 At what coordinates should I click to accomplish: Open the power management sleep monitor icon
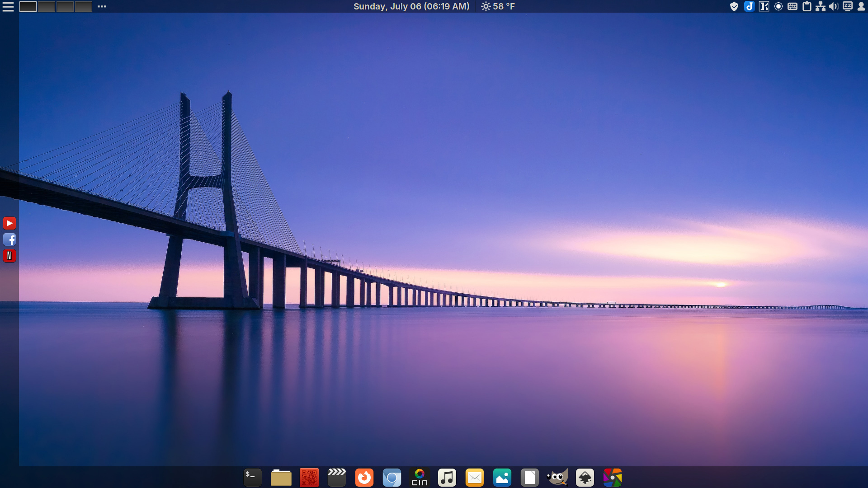(x=848, y=6)
